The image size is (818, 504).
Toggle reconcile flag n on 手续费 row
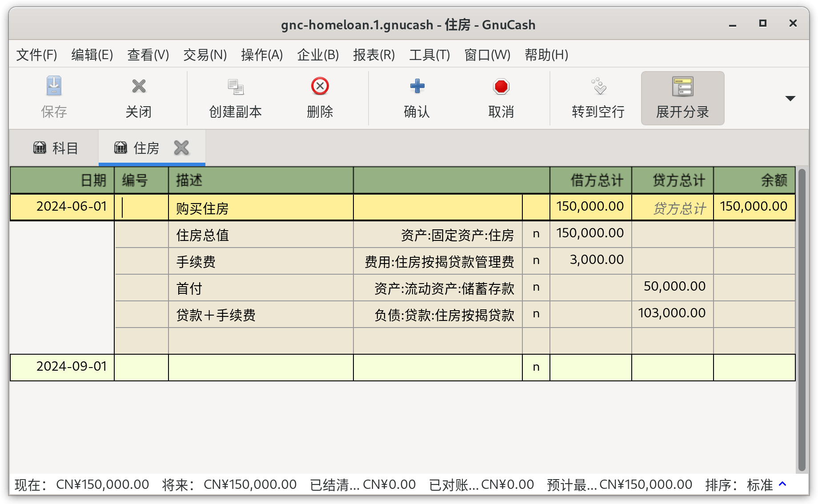(536, 261)
